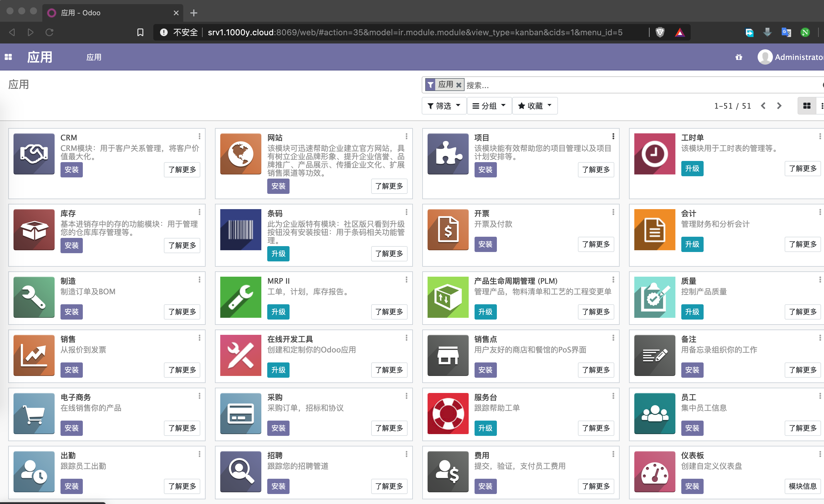This screenshot has width=824, height=504.
Task: Open the 条码 card options menu
Action: click(406, 212)
